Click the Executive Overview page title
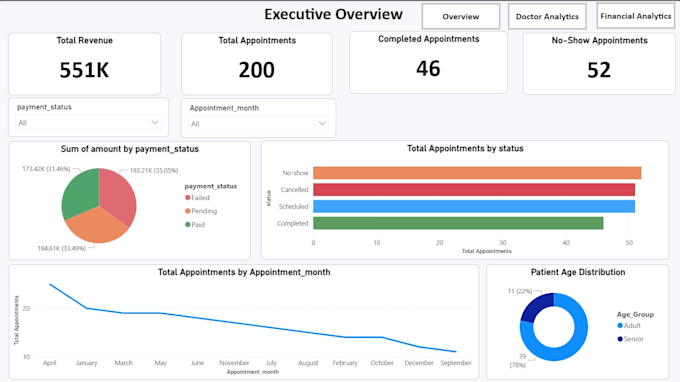Image resolution: width=680 pixels, height=382 pixels. tap(333, 14)
